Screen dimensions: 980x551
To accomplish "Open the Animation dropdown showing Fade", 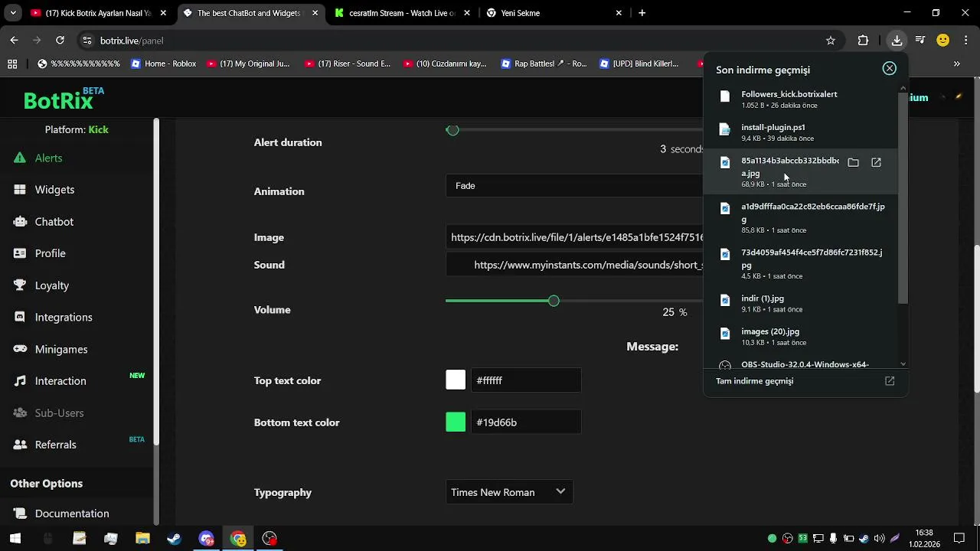I will pyautogui.click(x=574, y=186).
